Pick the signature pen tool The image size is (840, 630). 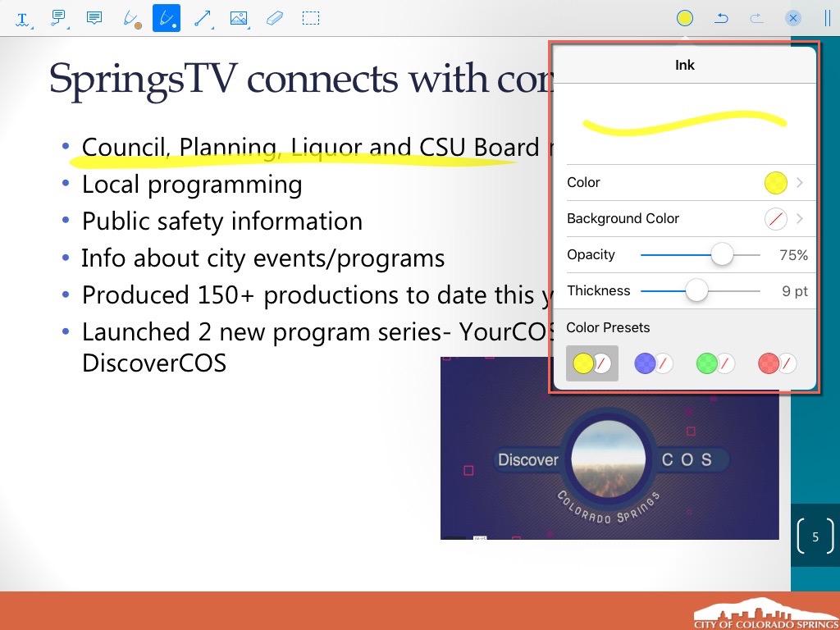(x=130, y=18)
